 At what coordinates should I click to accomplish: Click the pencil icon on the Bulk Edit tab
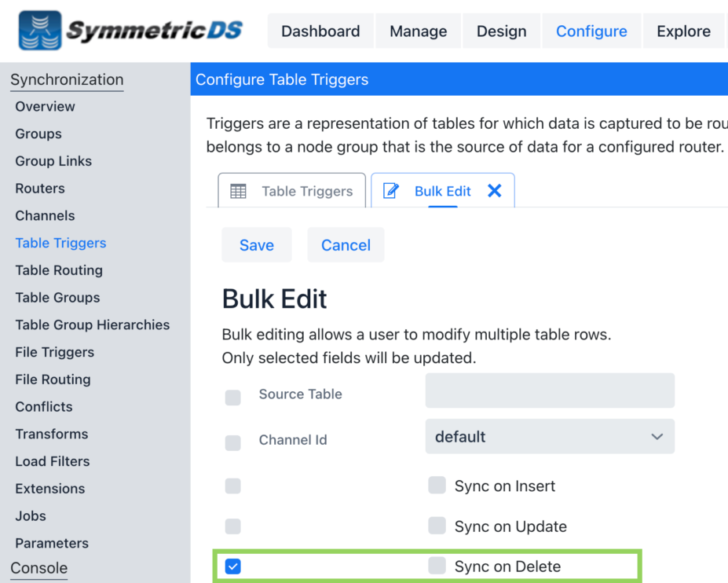(x=391, y=190)
